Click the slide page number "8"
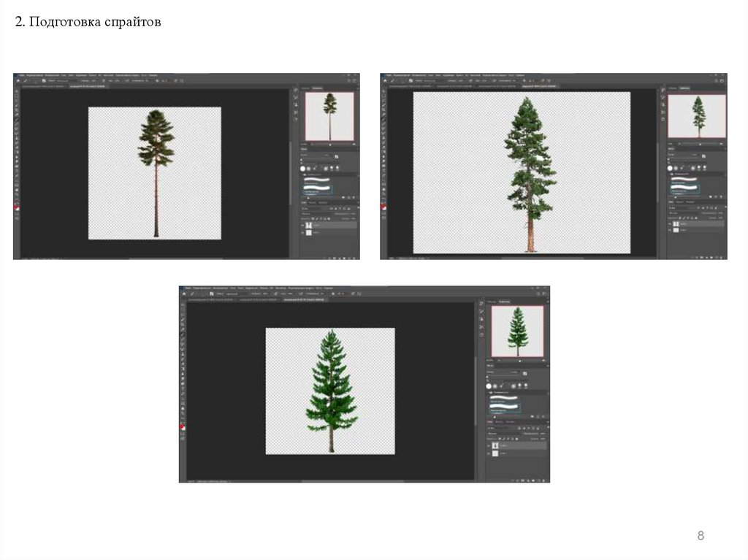 coord(701,535)
